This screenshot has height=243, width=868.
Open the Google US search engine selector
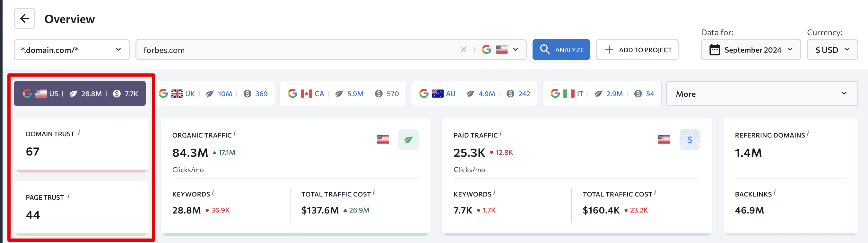[x=500, y=49]
